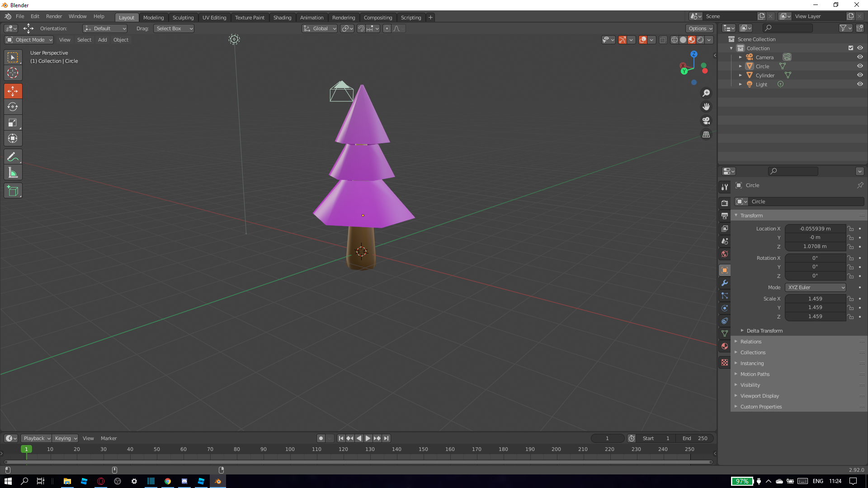The height and width of the screenshot is (488, 868).
Task: Activate the Annotate pencil tool
Action: [13, 157]
